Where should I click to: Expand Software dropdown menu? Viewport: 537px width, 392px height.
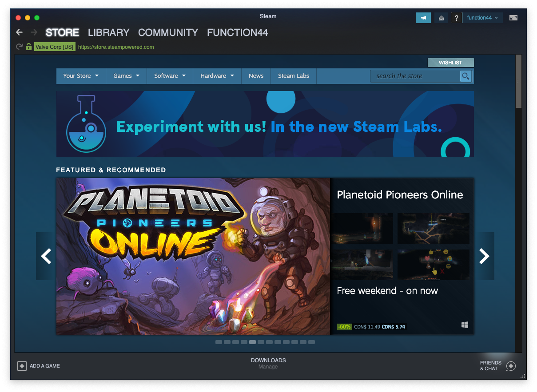[x=170, y=76]
